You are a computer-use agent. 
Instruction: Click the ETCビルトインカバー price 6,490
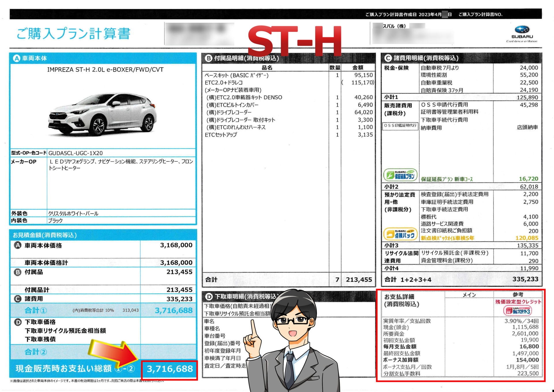pyautogui.click(x=365, y=105)
